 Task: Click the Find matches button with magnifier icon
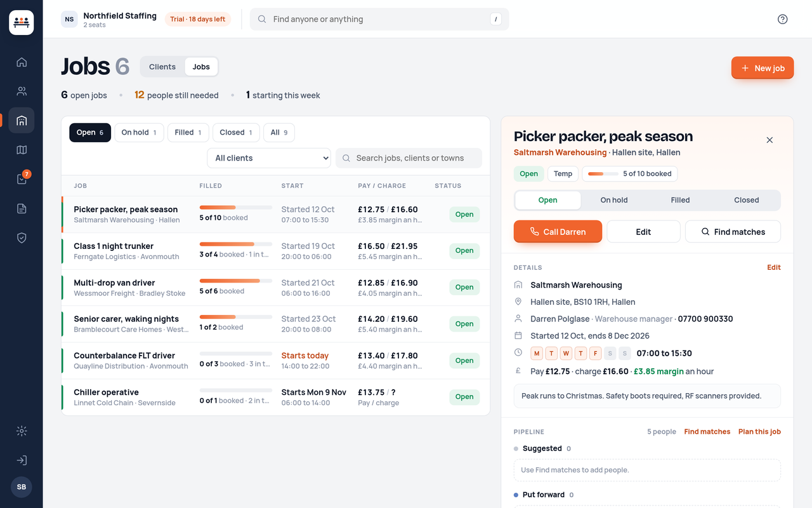[733, 232]
